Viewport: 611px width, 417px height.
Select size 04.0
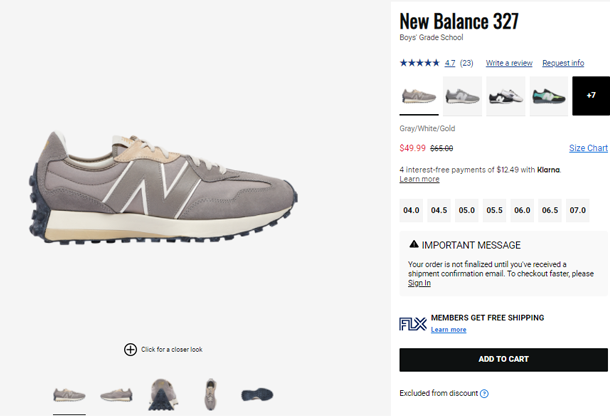coord(411,211)
